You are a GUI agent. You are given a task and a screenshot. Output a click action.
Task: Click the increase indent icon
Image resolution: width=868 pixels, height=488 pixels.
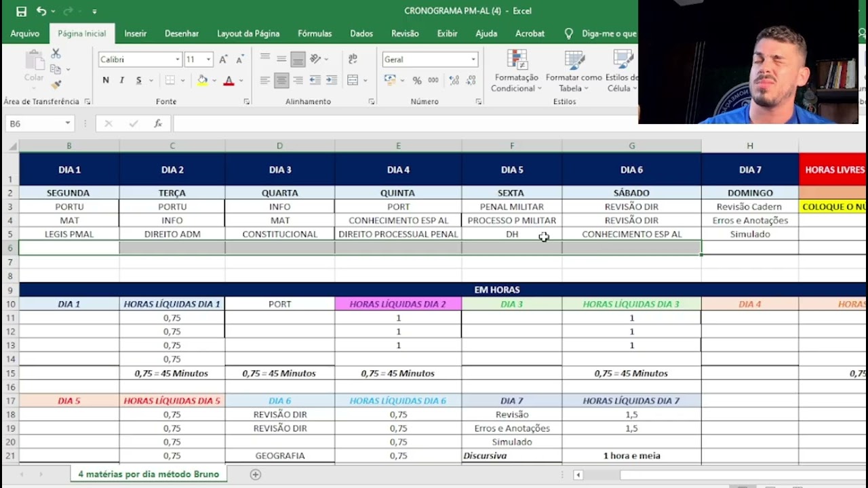click(x=332, y=80)
